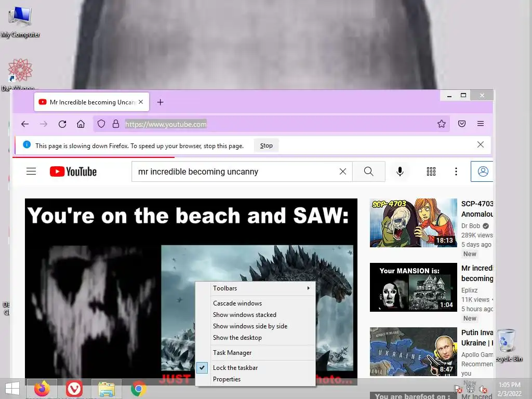Launch Vivaldi from the taskbar
The image size is (532, 399).
(x=74, y=389)
